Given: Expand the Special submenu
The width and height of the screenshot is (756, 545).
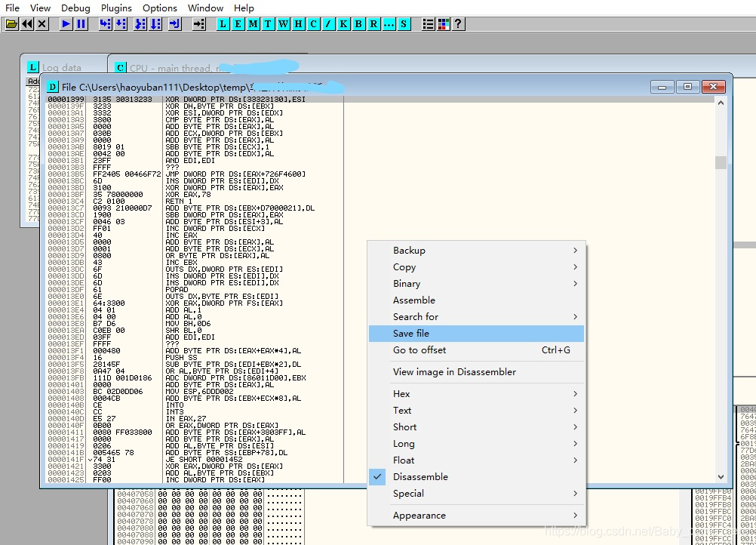Looking at the screenshot, I should coord(476,494).
